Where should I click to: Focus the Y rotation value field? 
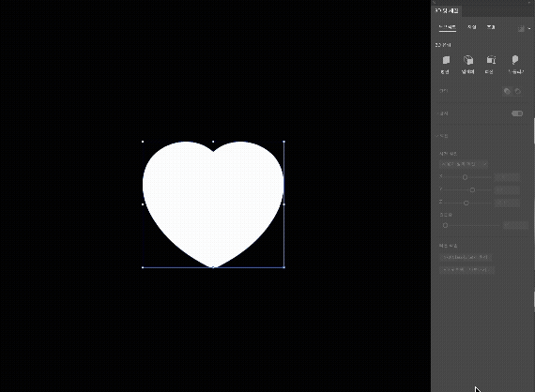[x=507, y=189]
